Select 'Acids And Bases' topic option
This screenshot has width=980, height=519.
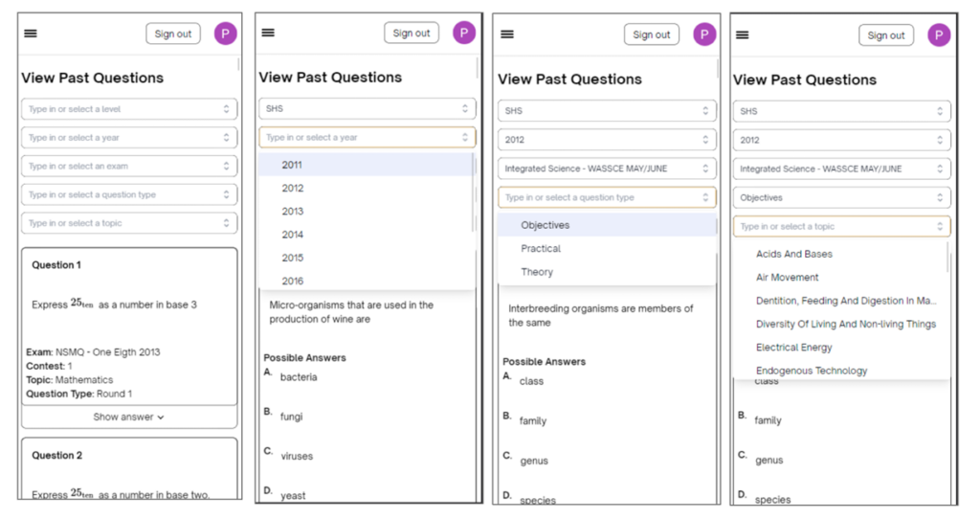(x=794, y=254)
